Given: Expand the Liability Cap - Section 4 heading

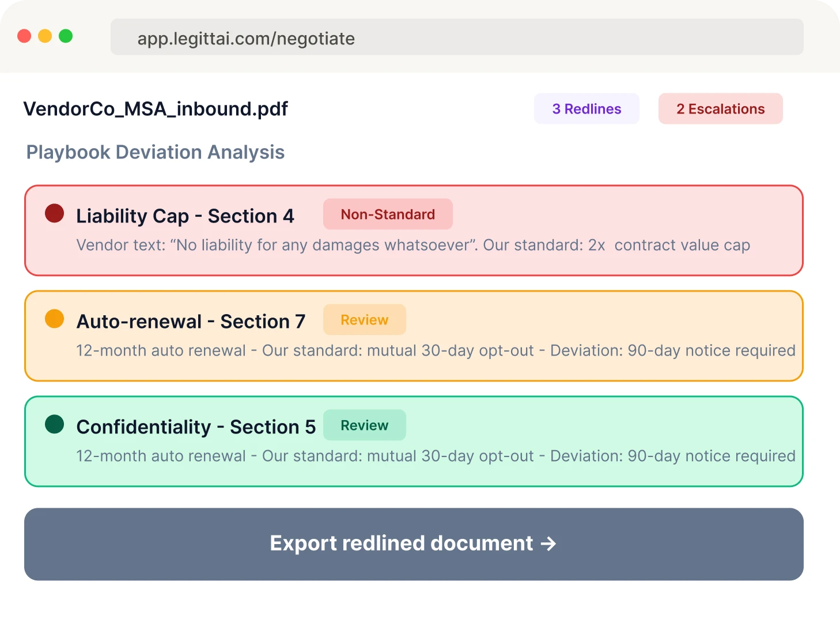Looking at the screenshot, I should pyautogui.click(x=185, y=216).
